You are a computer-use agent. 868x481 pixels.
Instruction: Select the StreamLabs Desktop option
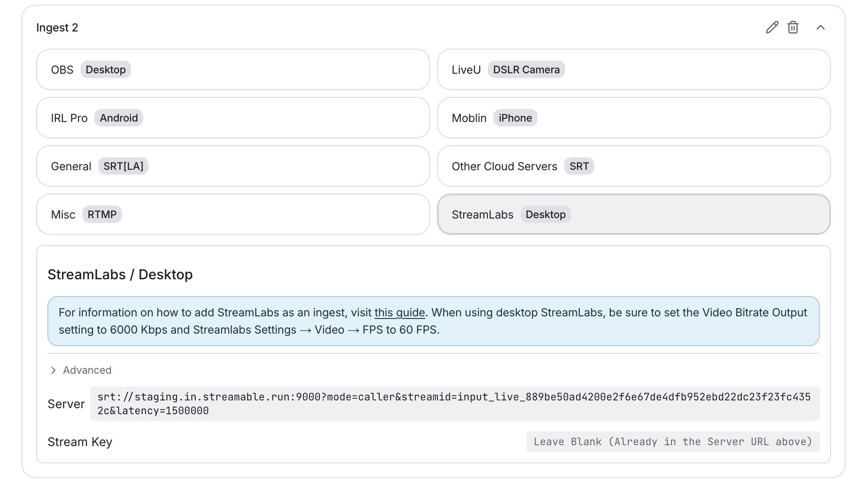point(634,214)
